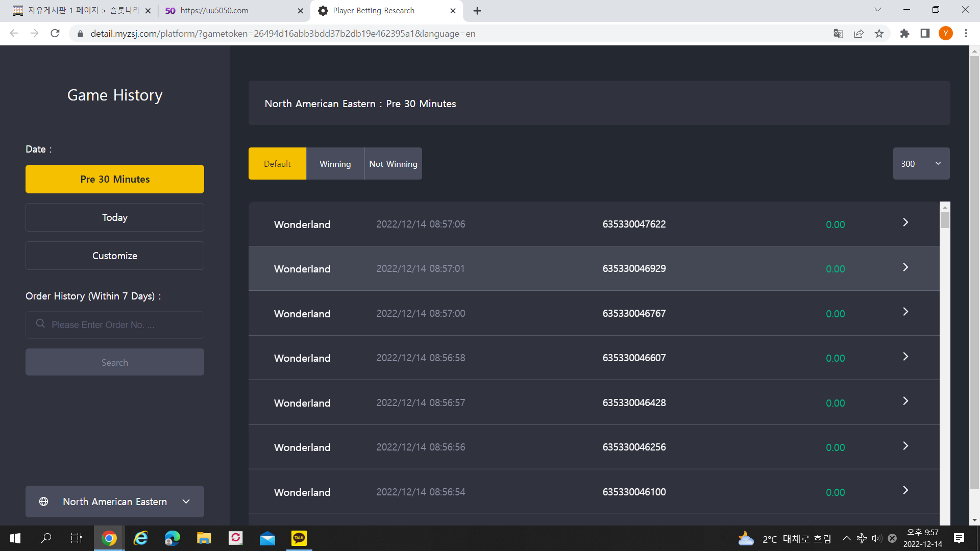Open the notification center icon

(x=959, y=538)
